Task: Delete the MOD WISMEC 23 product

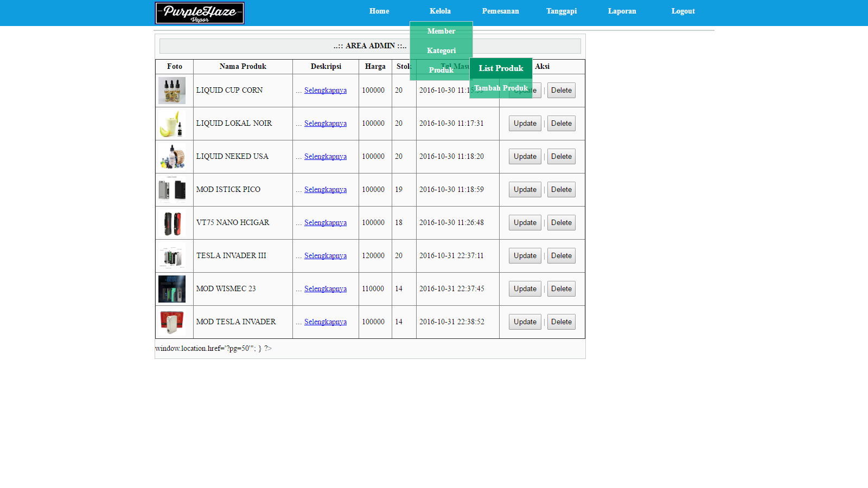Action: [x=561, y=289]
